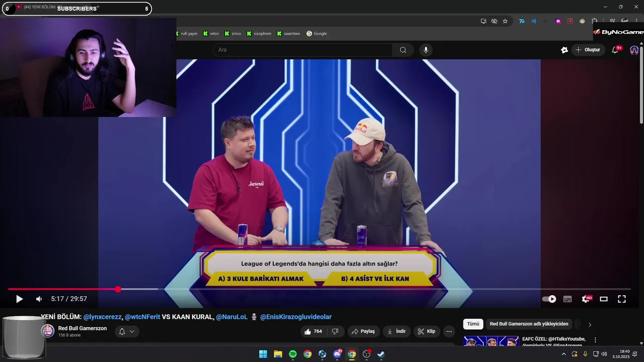
Task: Toggle subtitles/captions button
Action: [568, 299]
